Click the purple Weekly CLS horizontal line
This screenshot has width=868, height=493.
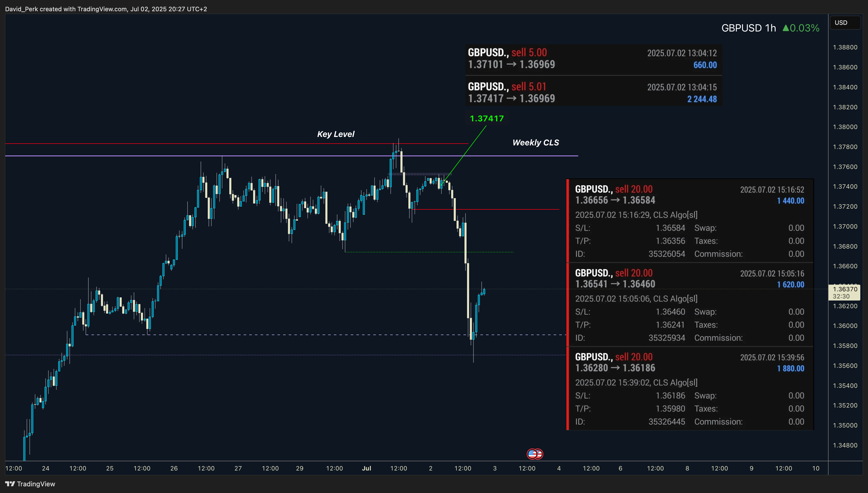coord(291,156)
